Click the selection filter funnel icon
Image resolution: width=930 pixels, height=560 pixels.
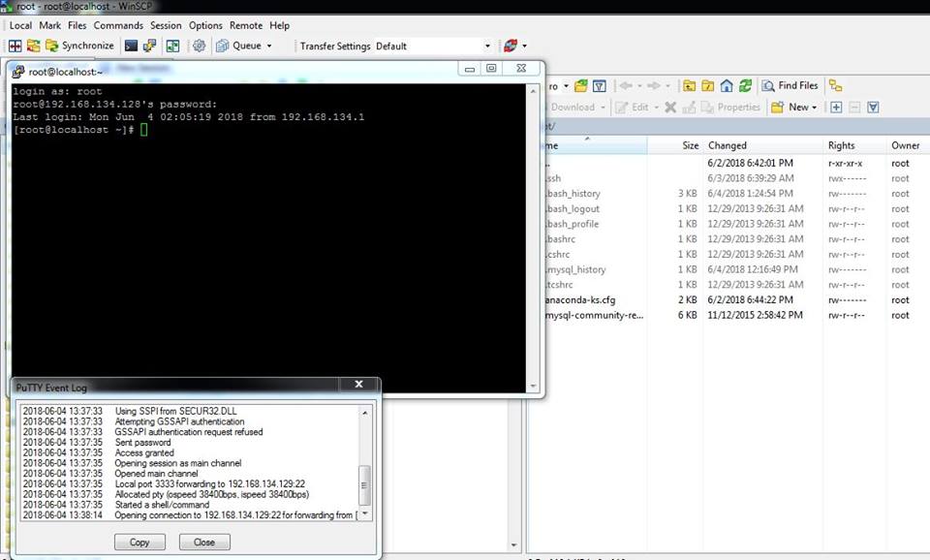(873, 108)
